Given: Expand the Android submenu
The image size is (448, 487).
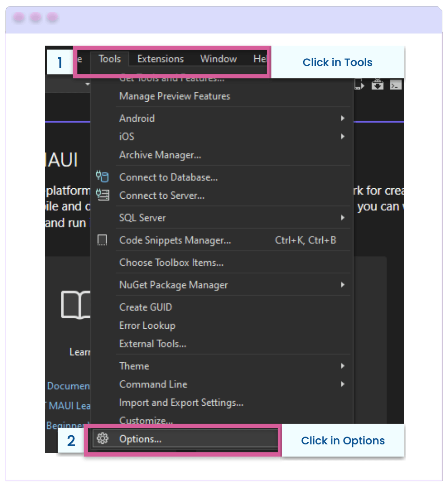Looking at the screenshot, I should tap(222, 118).
